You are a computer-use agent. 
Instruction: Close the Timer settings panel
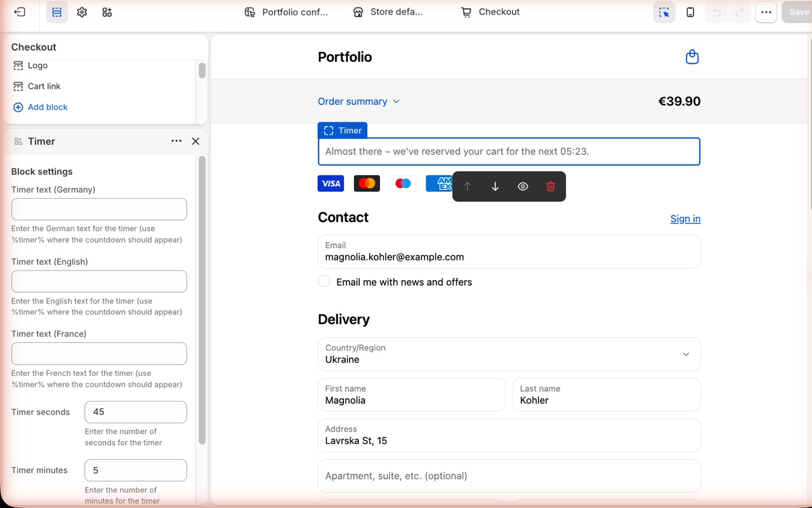[x=195, y=141]
